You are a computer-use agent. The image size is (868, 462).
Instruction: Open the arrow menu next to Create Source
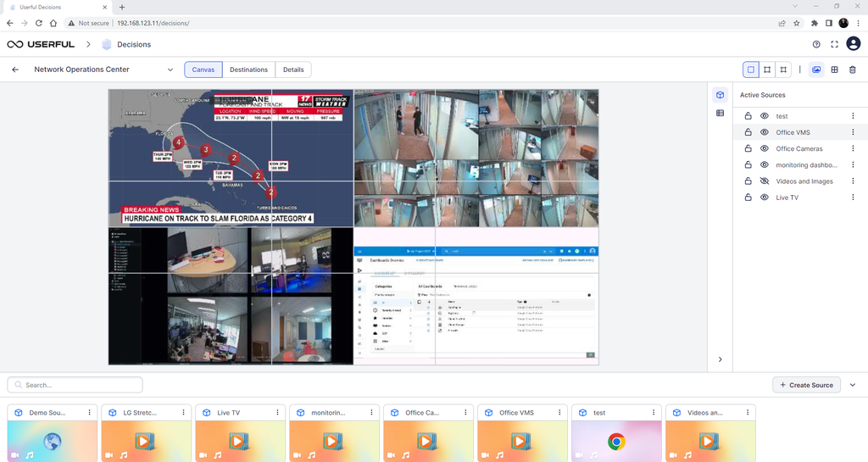[x=853, y=385]
